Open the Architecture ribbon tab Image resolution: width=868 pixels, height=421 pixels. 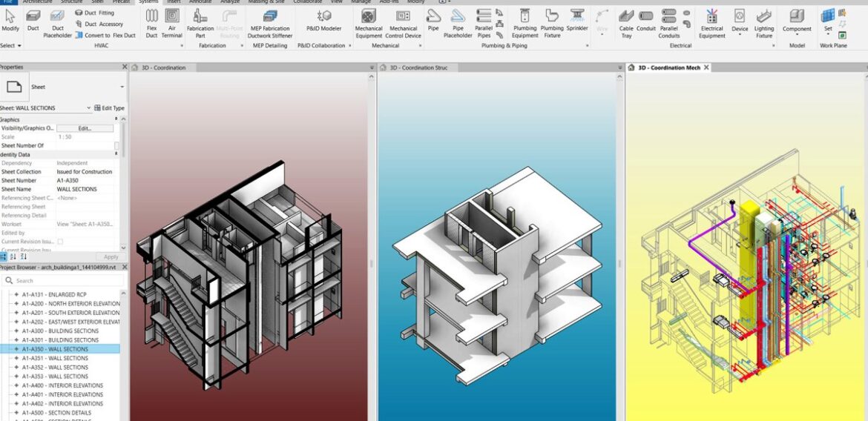pyautogui.click(x=38, y=1)
